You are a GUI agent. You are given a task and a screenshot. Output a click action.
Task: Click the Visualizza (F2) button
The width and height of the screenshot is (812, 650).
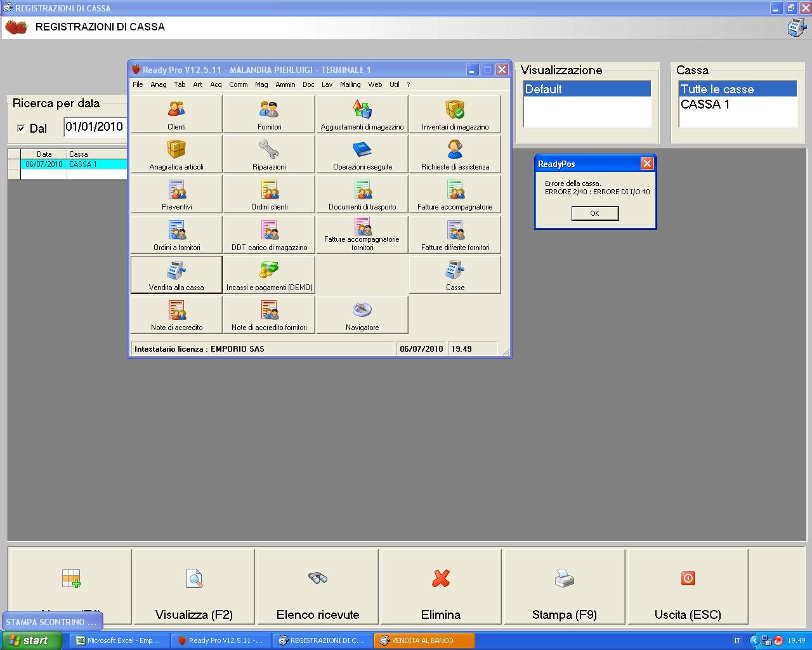coord(194,587)
